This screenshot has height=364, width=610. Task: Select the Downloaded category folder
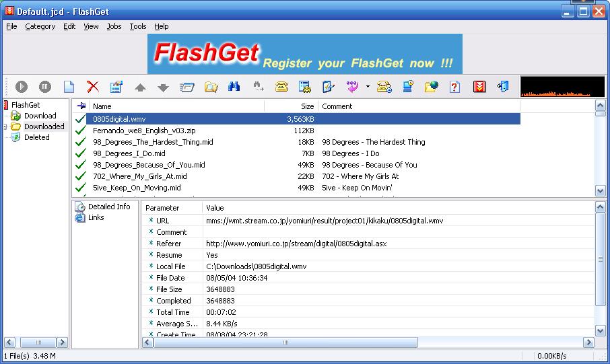[44, 126]
